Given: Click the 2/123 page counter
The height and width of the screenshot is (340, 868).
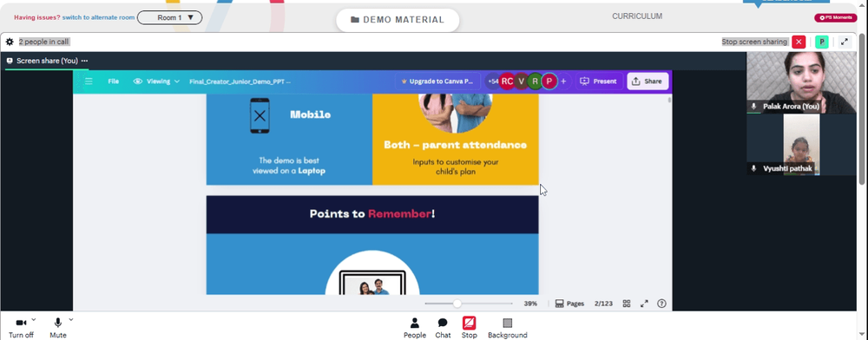Looking at the screenshot, I should 603,304.
